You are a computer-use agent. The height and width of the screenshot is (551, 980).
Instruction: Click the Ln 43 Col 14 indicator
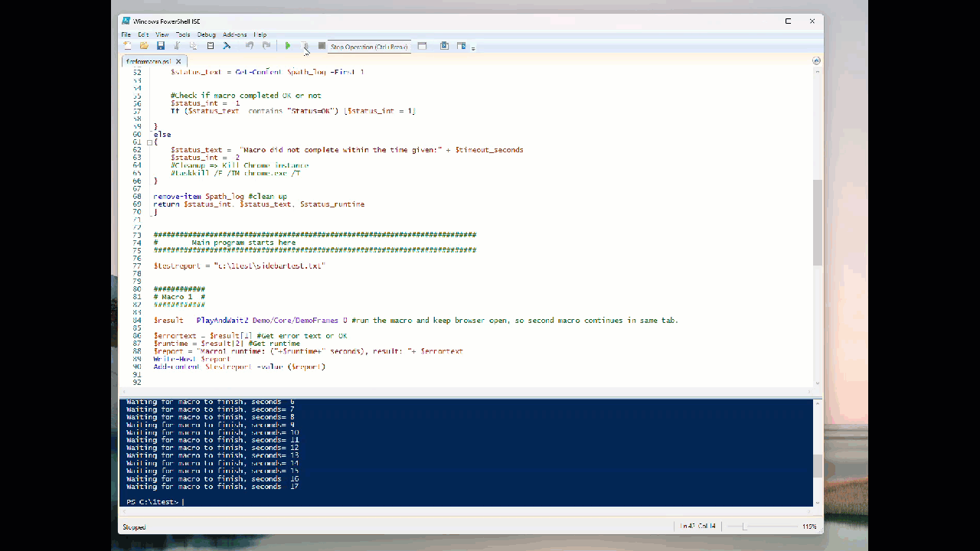(x=698, y=527)
